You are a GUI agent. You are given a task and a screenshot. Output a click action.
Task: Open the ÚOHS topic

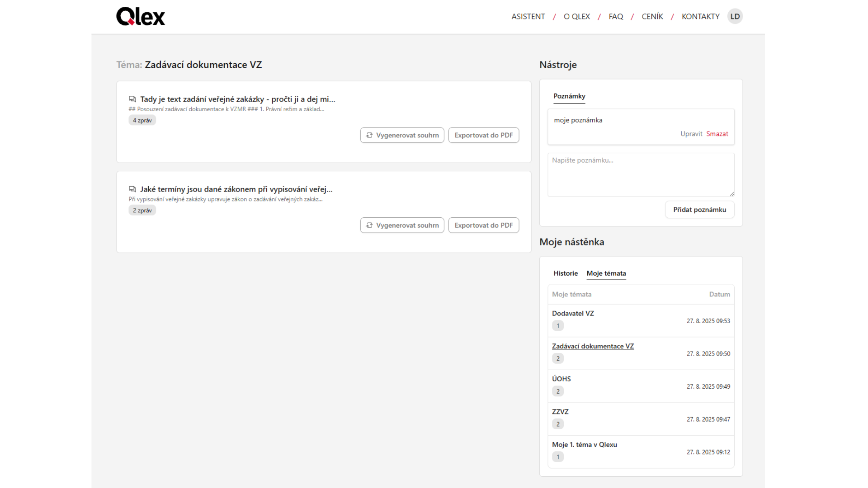(561, 379)
